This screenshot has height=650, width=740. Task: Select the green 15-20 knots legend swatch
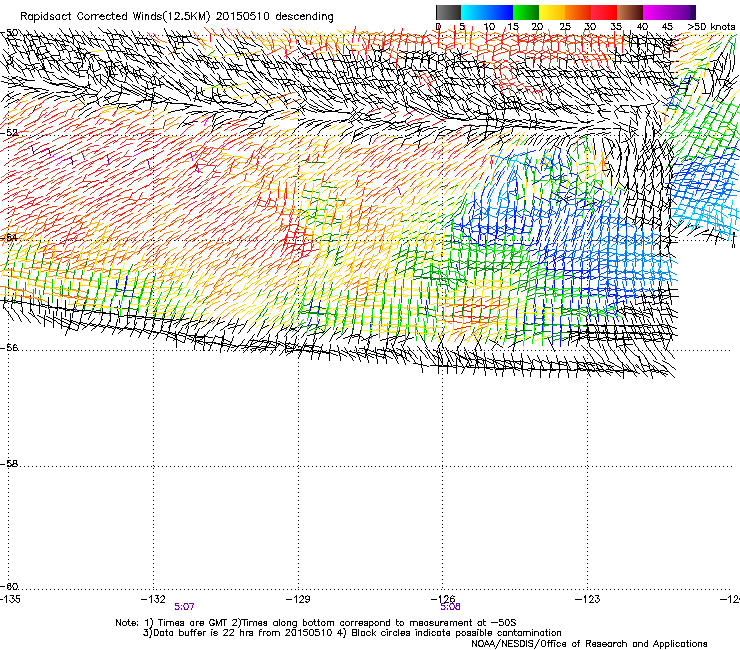[526, 12]
